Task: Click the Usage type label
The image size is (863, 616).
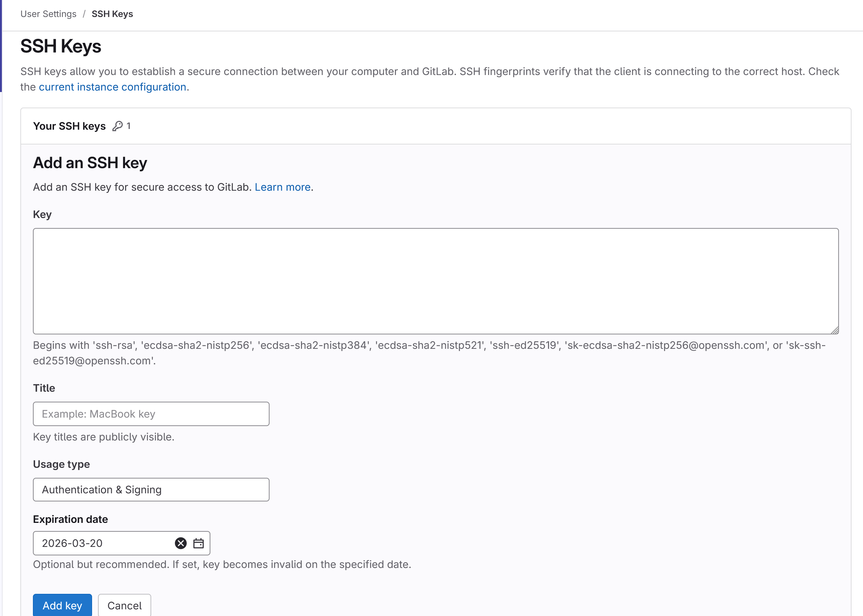Action: click(x=61, y=464)
